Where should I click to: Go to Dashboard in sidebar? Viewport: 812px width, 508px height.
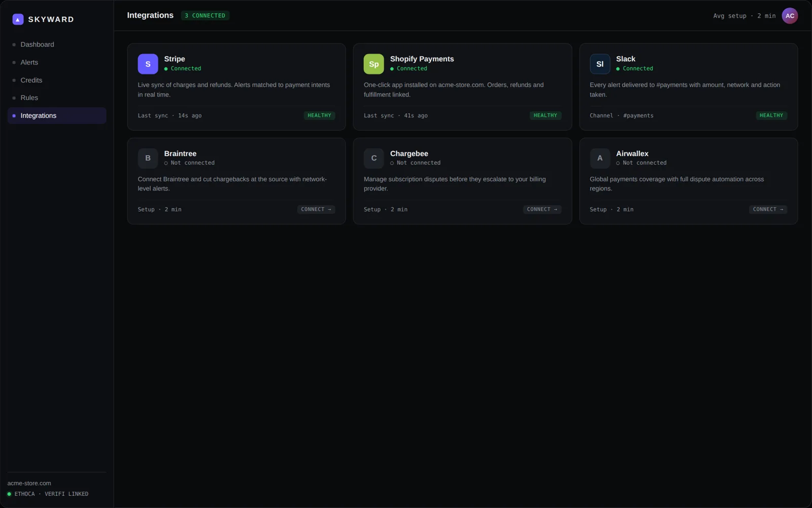pos(57,45)
